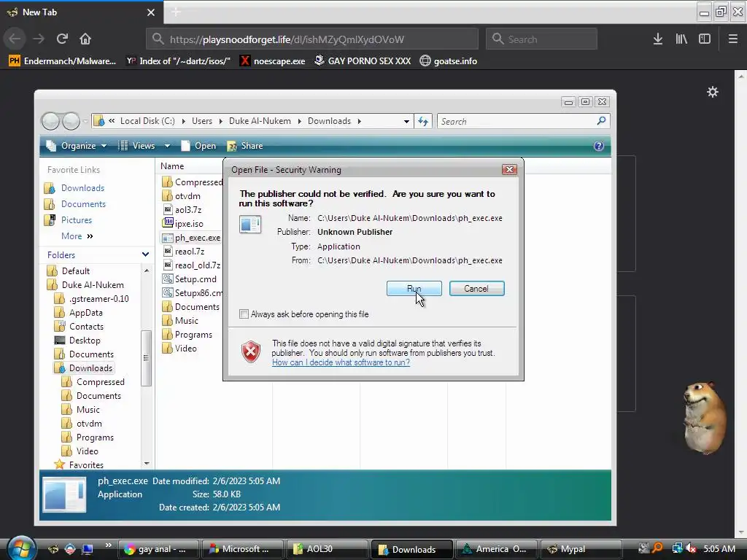This screenshot has width=747, height=560.
Task: Open Organize menu in Explorer
Action: [x=77, y=146]
